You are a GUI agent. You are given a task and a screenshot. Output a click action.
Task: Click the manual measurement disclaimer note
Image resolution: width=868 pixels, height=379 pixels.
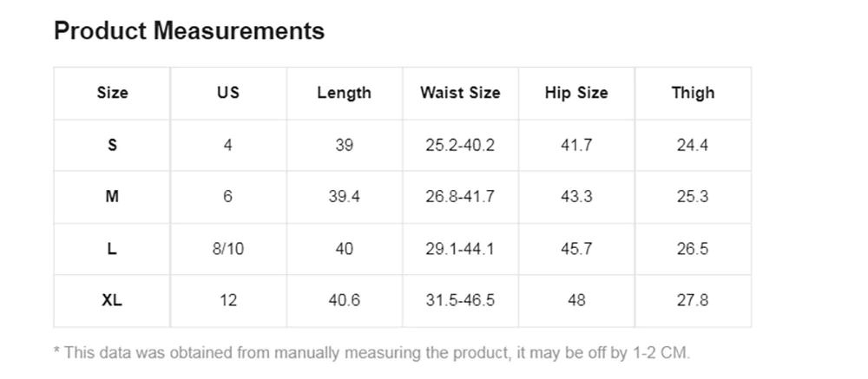tap(372, 353)
